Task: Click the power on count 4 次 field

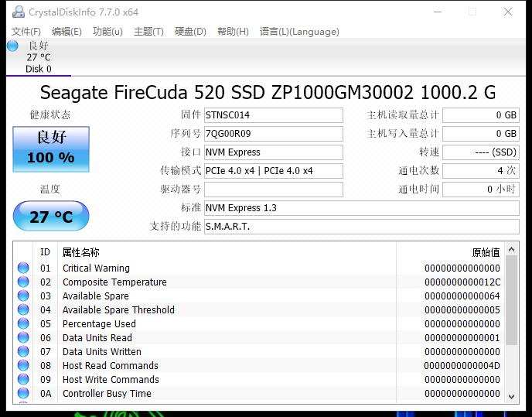Action: 481,171
